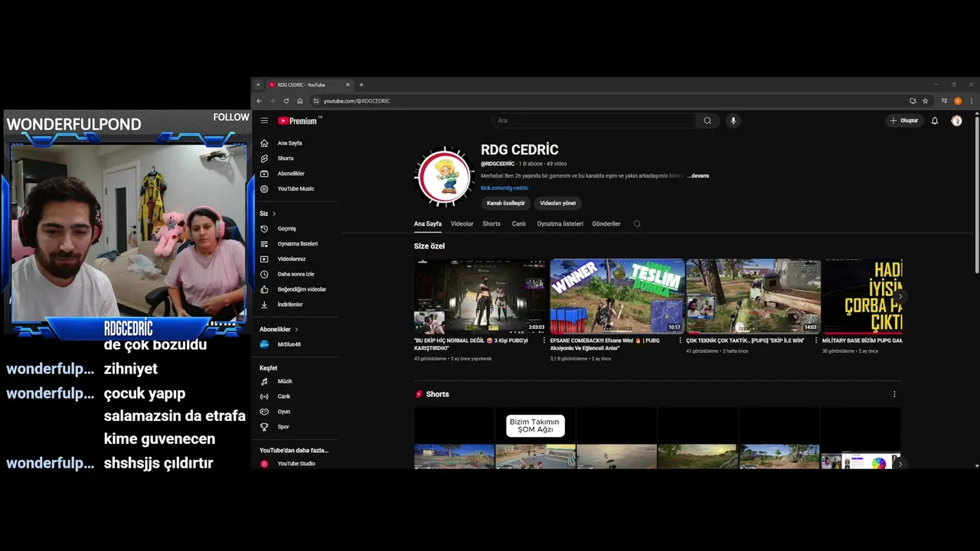
Task: Search within the channel using magnifier
Action: coord(637,224)
